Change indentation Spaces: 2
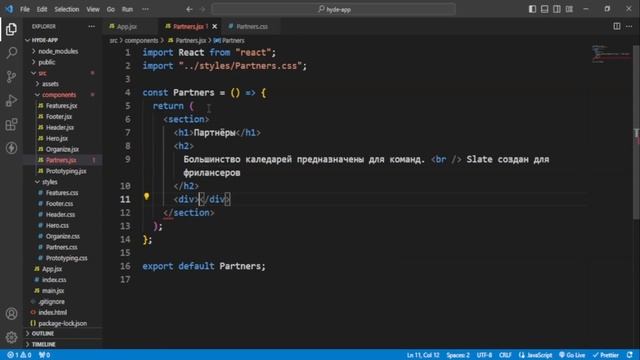Screen dimensions: 640x360 (x=458, y=355)
